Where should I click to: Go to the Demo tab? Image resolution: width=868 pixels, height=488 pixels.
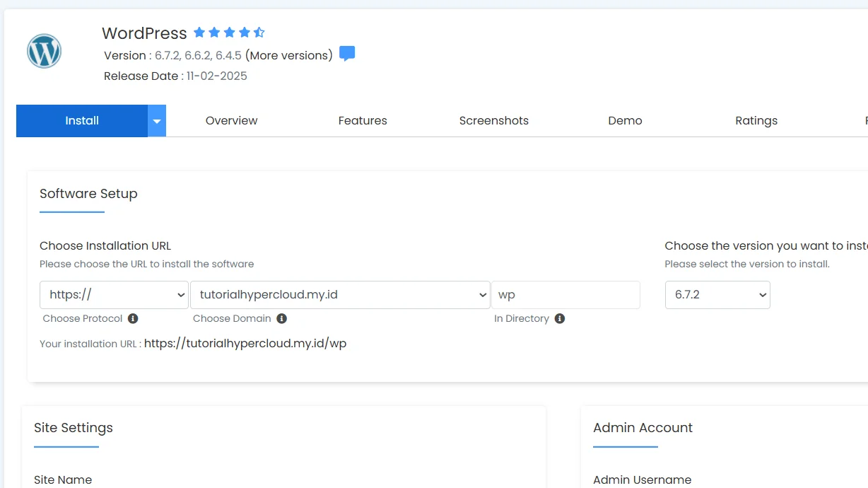pyautogui.click(x=625, y=121)
